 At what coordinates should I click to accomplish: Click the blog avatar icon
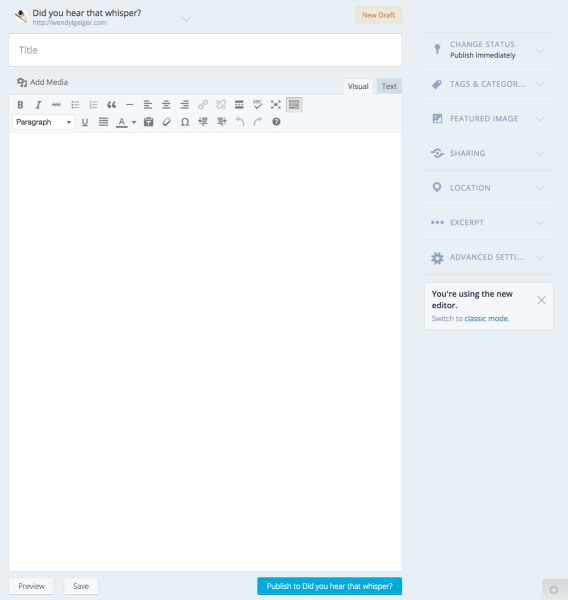coord(21,16)
